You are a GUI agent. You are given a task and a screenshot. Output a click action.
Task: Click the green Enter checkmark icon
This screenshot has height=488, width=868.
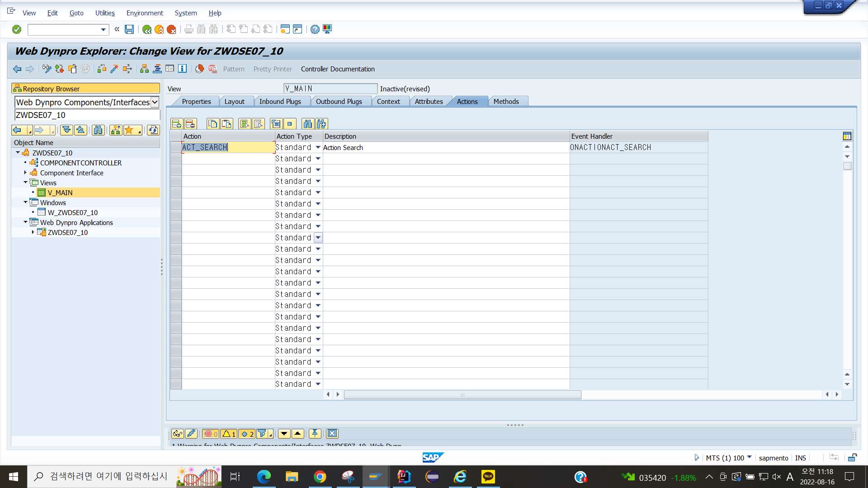coord(17,29)
